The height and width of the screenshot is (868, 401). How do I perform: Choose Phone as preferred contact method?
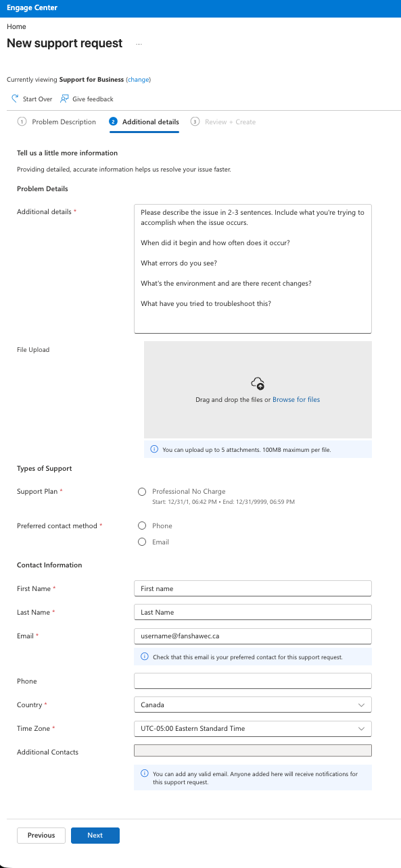[142, 526]
